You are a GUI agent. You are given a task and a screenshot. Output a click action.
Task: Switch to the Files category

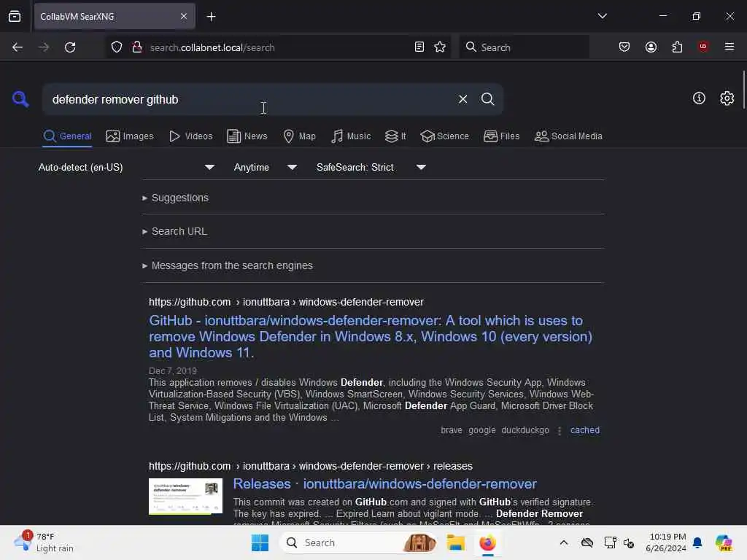point(501,136)
